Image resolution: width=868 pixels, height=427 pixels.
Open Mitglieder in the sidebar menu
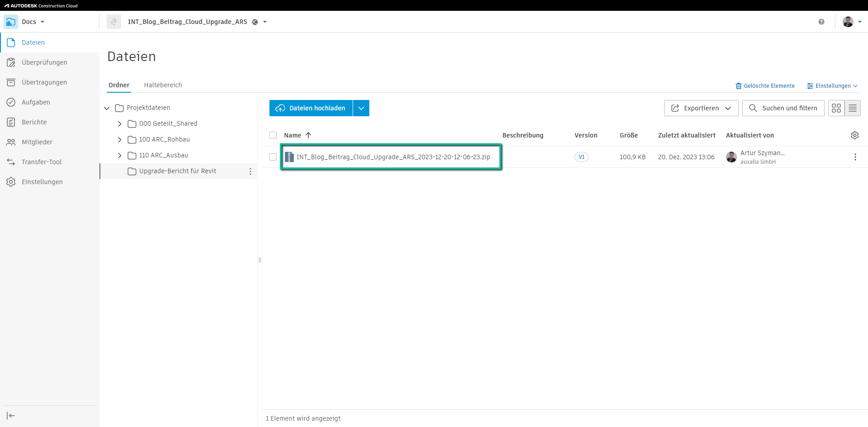37,142
